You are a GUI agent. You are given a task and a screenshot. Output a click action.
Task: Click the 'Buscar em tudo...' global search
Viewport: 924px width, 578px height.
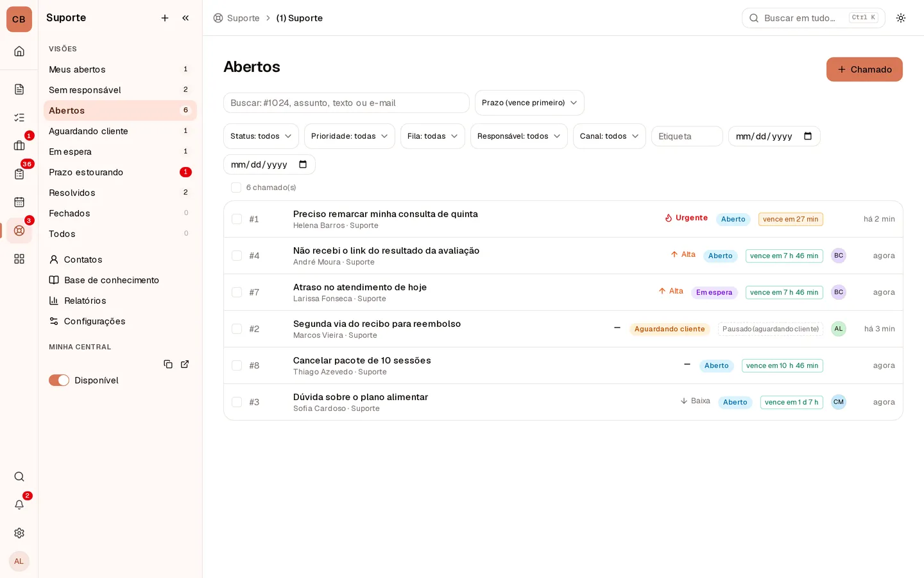(814, 18)
